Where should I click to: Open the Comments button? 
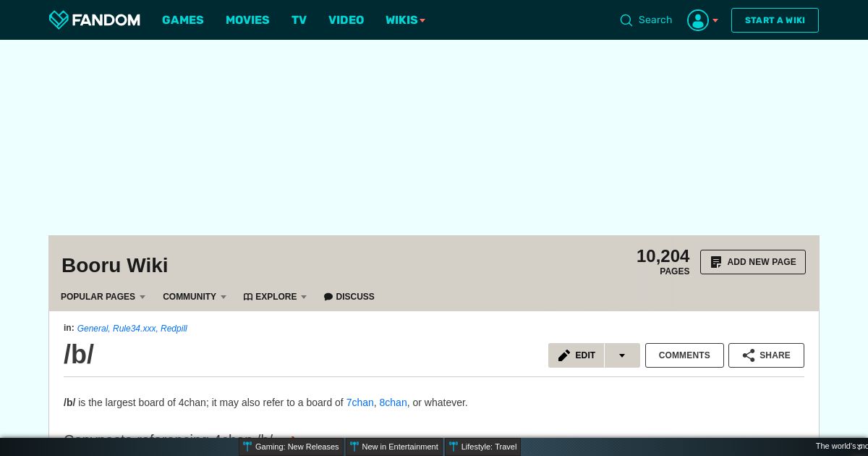pyautogui.click(x=684, y=355)
